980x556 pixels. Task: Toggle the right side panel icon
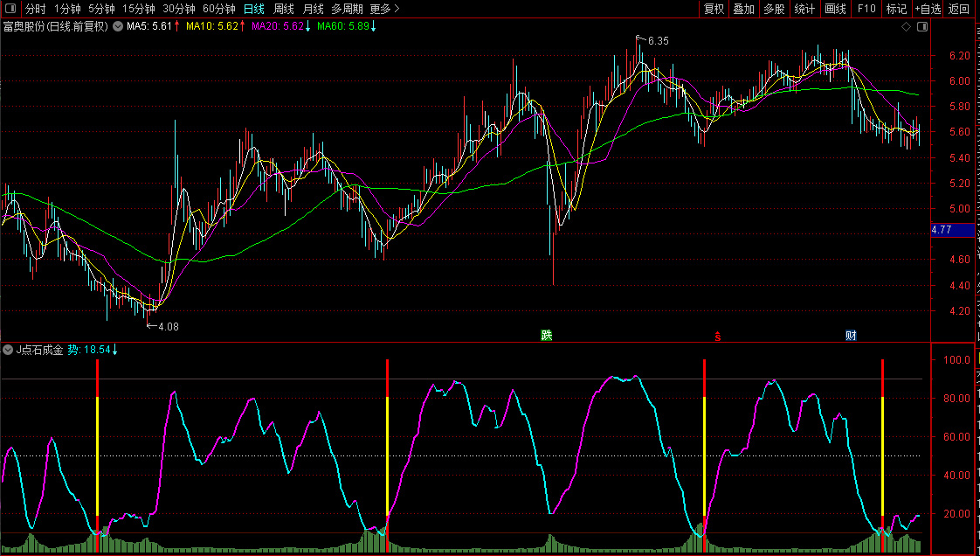point(921,27)
